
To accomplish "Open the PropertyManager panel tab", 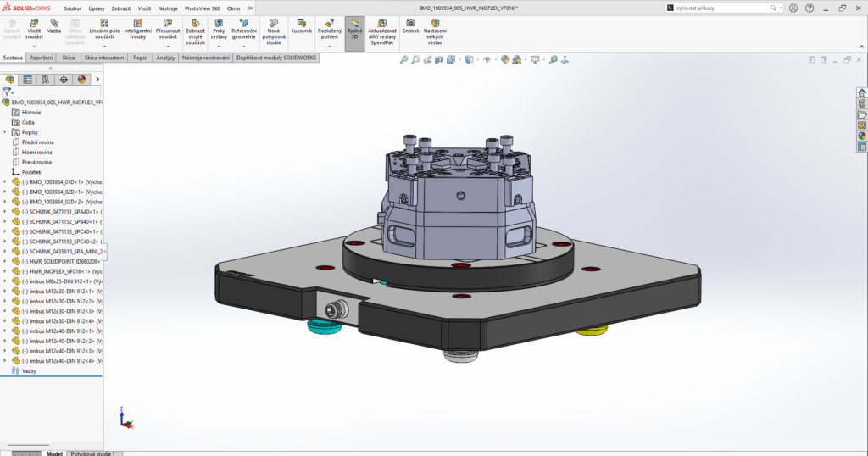I will [28, 80].
